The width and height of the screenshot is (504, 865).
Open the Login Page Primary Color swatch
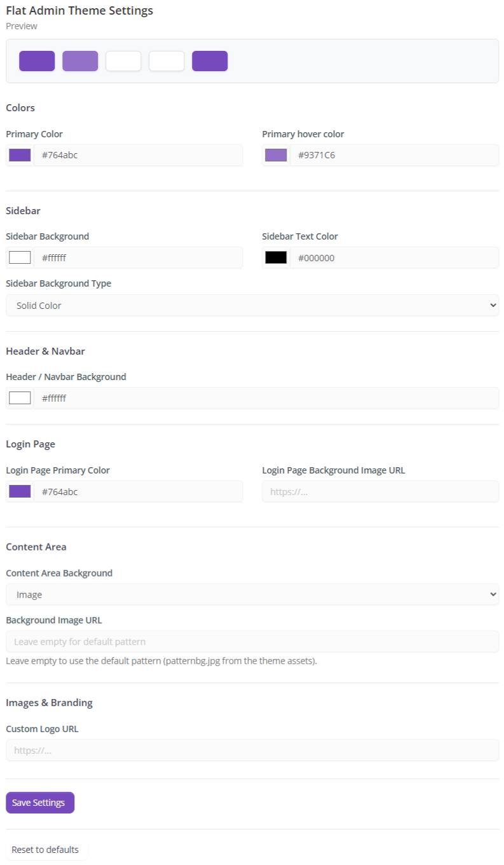click(x=20, y=491)
